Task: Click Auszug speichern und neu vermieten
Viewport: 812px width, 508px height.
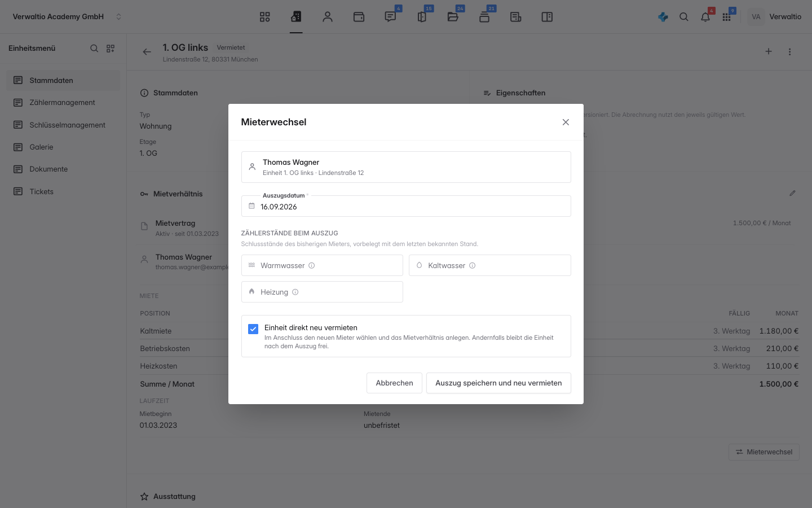Action: coord(498,383)
